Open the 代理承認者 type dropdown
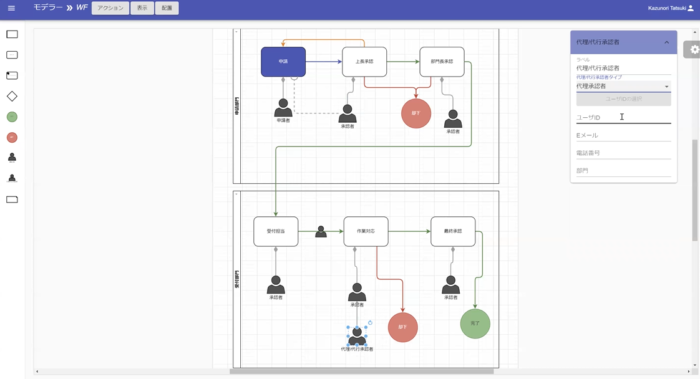This screenshot has height=379, width=700. 623,86
